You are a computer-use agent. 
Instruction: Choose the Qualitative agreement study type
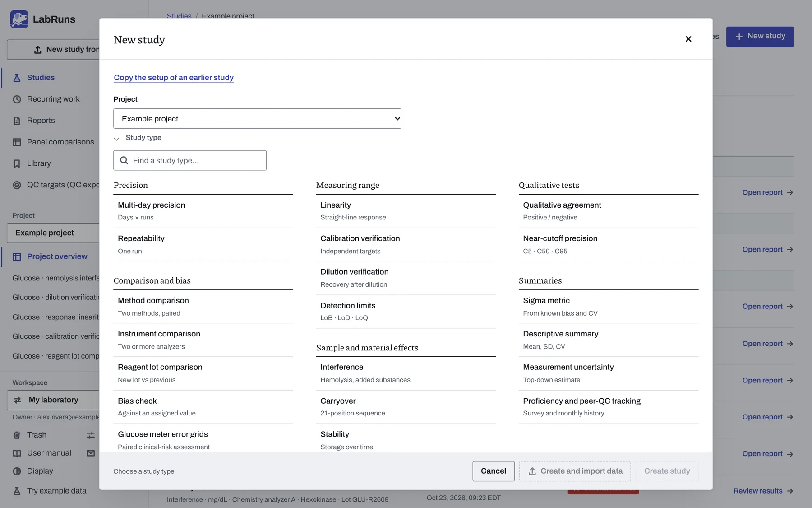(x=609, y=211)
